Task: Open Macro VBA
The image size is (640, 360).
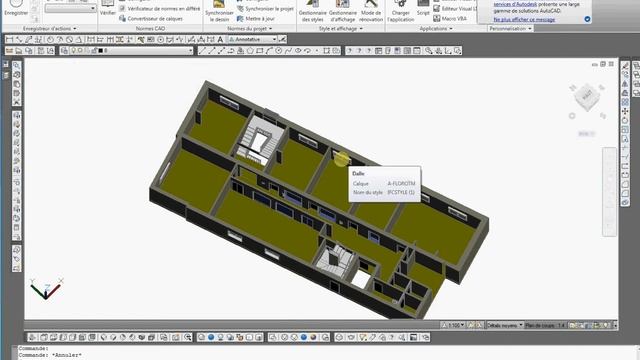Action: tap(450, 19)
